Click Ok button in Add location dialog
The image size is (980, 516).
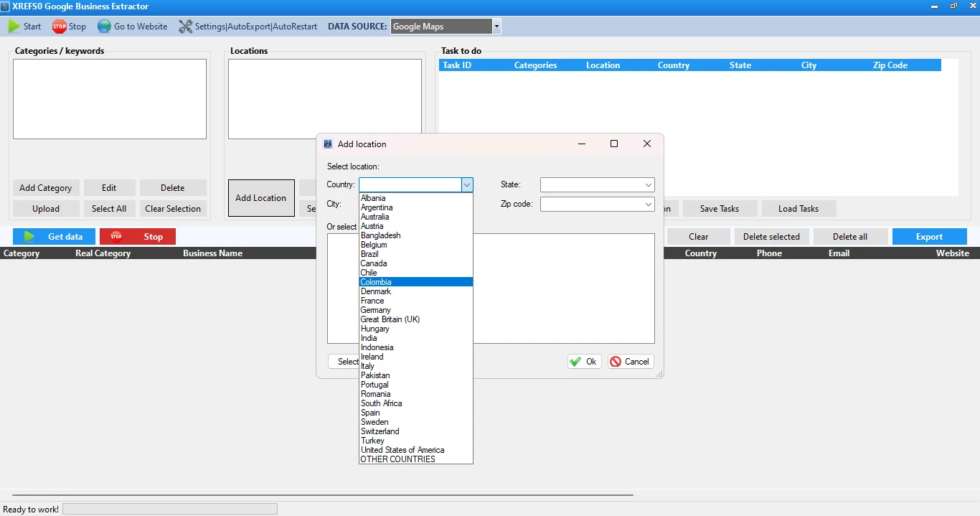click(x=584, y=362)
